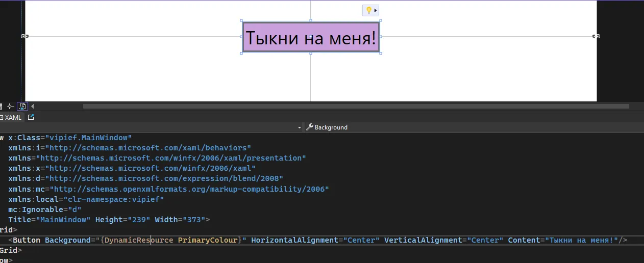Click the designer horizontal scrollbar thumb
Viewport: 644px width, 263px height.
tap(356, 106)
